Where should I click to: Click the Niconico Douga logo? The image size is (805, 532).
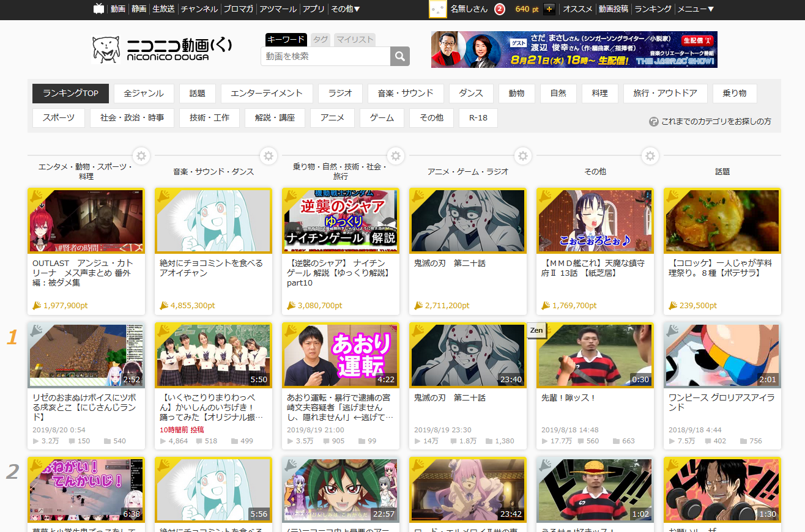point(162,49)
